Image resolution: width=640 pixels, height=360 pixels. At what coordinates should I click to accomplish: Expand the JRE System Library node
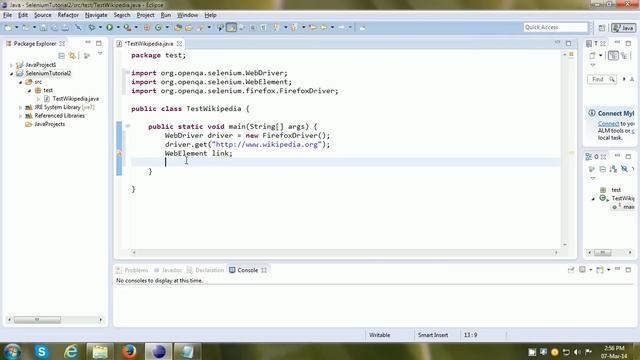point(20,107)
